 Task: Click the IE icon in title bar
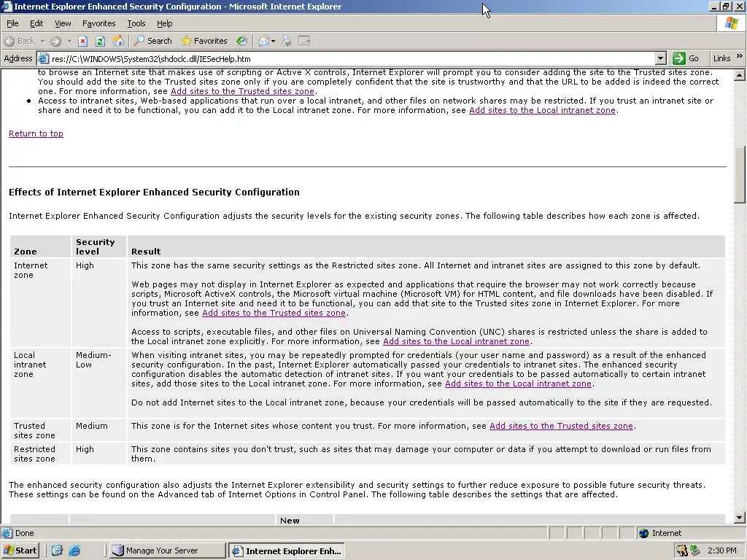7,7
